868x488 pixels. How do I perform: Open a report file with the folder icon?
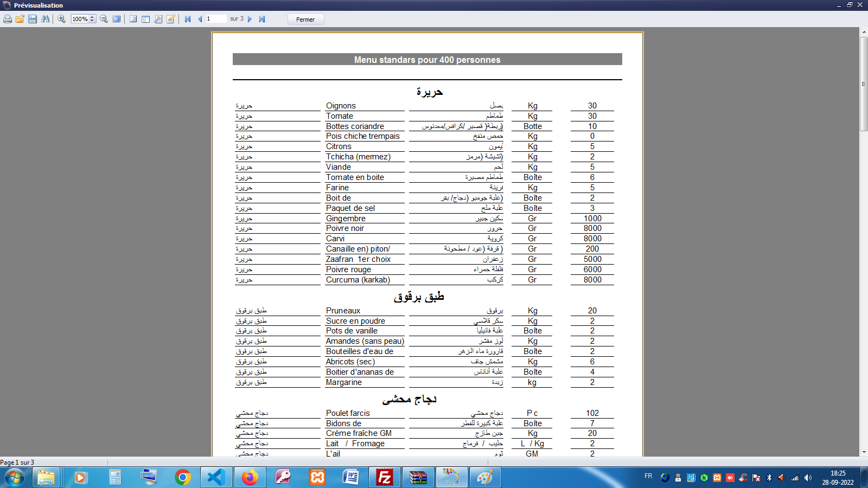click(x=20, y=19)
